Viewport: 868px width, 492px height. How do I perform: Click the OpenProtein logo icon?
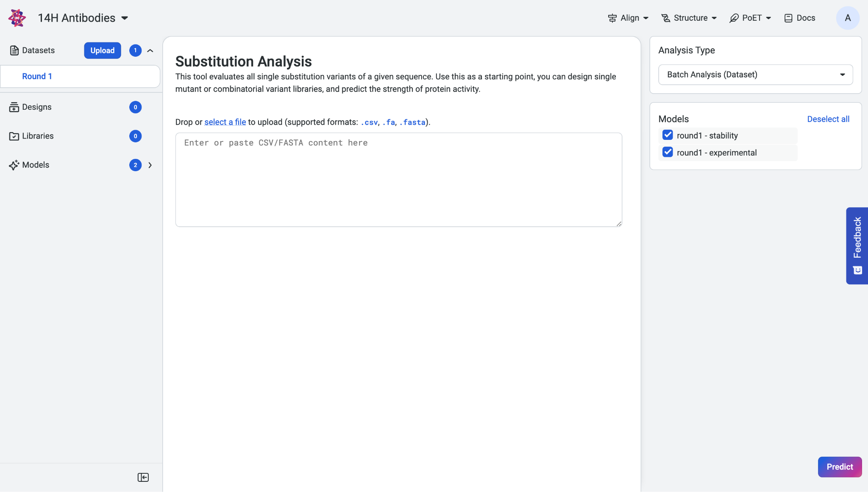(17, 18)
